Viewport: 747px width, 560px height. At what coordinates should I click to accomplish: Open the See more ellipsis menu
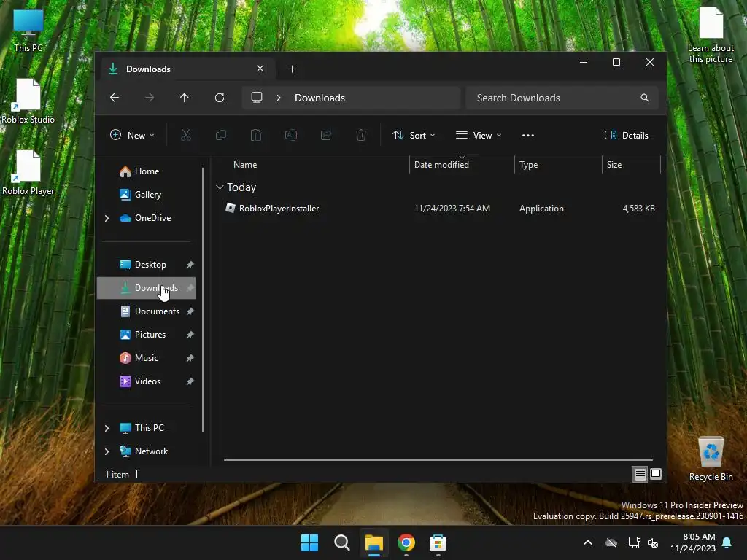(528, 135)
